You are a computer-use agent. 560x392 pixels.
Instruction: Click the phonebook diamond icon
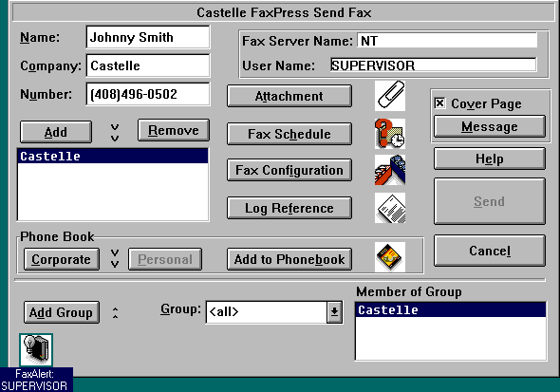390,257
